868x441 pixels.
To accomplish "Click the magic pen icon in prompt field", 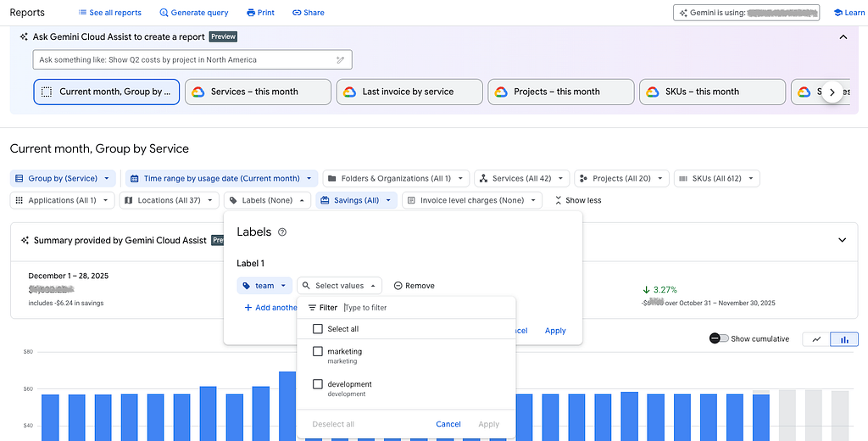I will (341, 60).
